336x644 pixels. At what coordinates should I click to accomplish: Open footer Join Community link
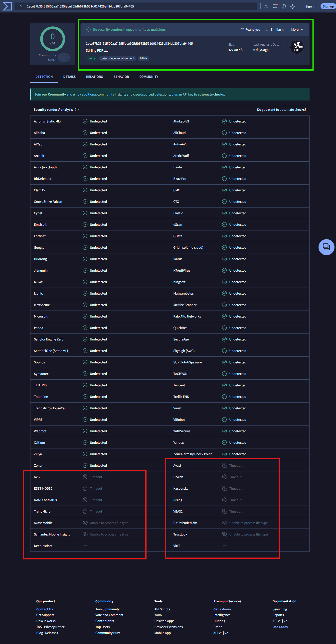[x=107, y=609]
